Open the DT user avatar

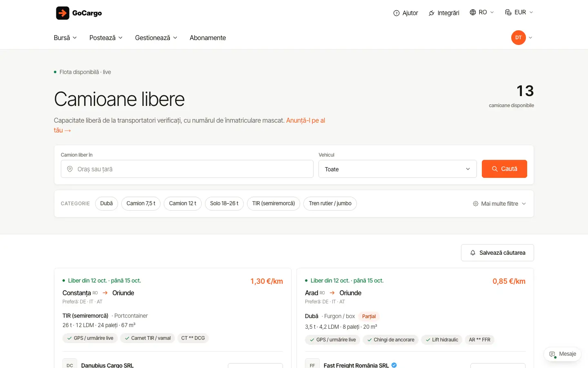tap(518, 38)
